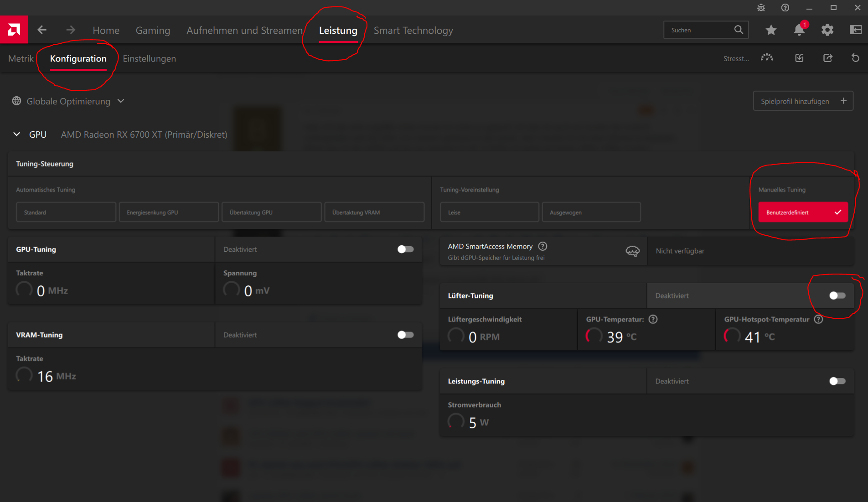868x502 pixels.
Task: Open favorites star icon
Action: coord(771,30)
